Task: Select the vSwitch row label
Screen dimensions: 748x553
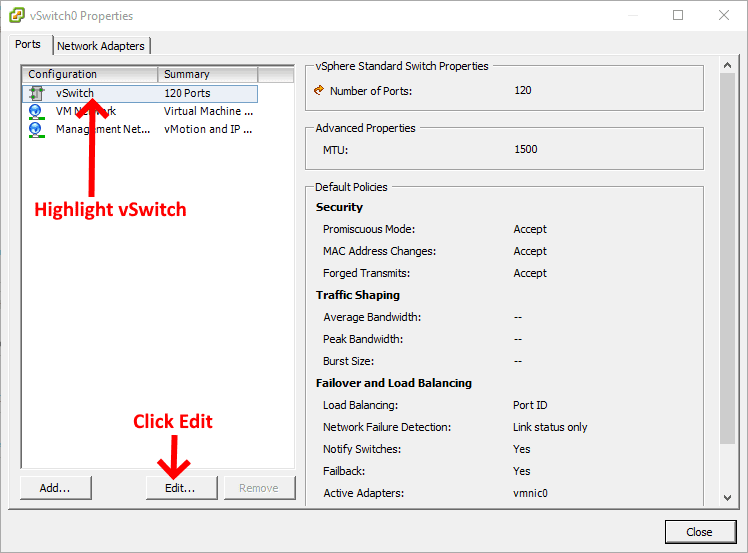Action: tap(75, 93)
